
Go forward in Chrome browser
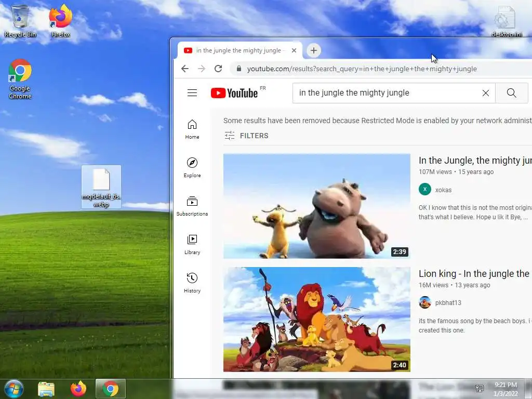point(202,69)
